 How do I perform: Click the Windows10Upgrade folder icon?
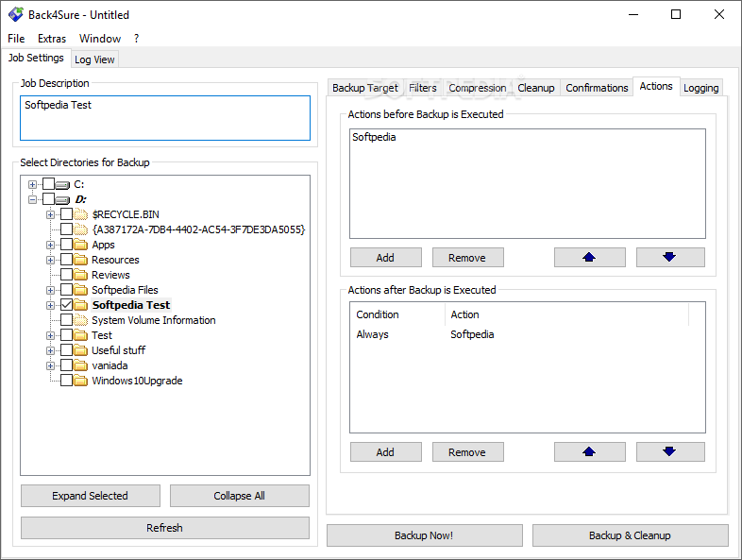[81, 382]
